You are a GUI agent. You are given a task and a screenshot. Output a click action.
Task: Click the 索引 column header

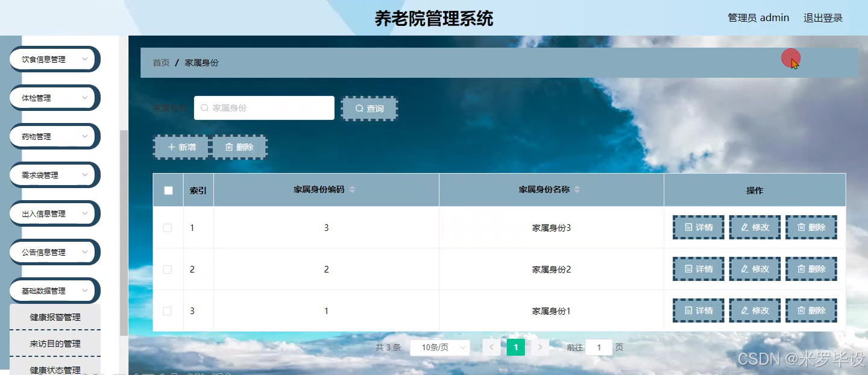pyautogui.click(x=198, y=191)
